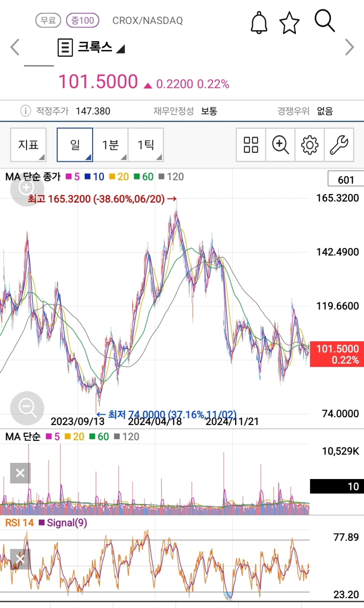Tap the notification bell icon
Screen dimensions: 364x608
pos(259,23)
